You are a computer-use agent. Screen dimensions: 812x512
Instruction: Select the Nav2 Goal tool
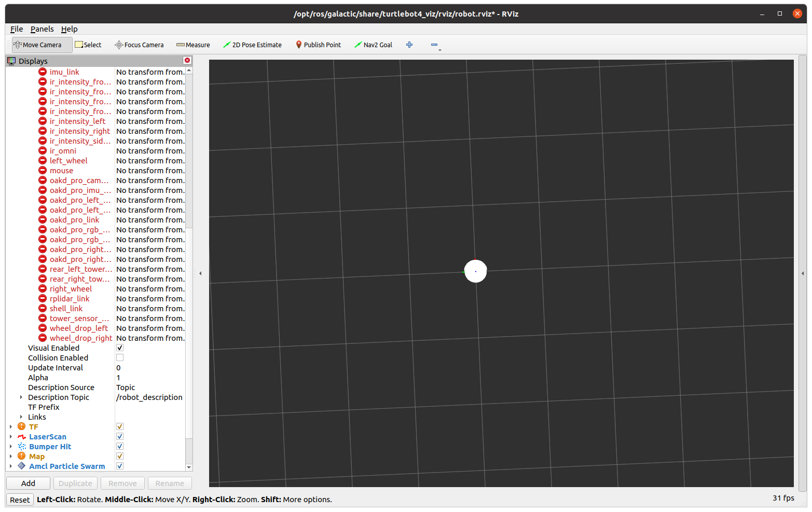[373, 45]
